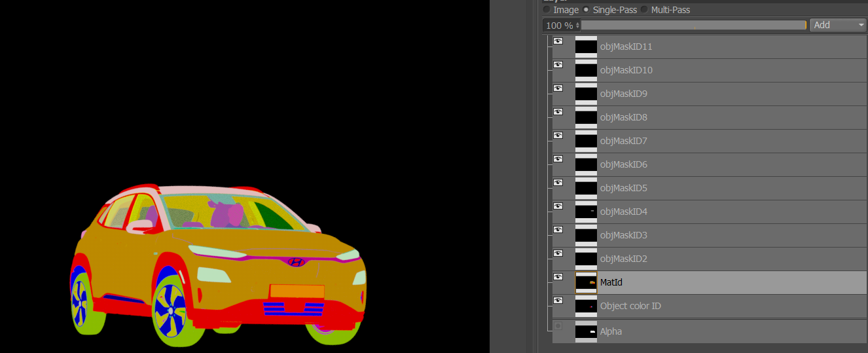Toggle visibility of objMaskID2 layer

tap(558, 253)
